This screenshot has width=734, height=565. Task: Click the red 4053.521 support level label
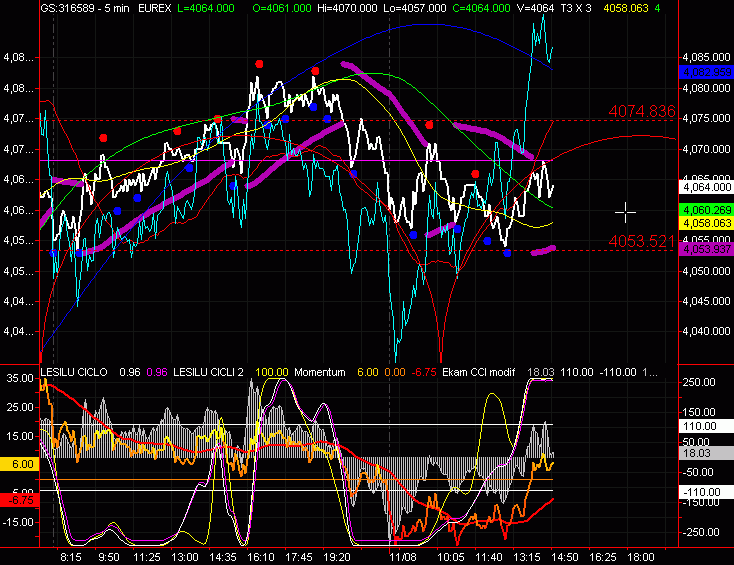click(642, 241)
